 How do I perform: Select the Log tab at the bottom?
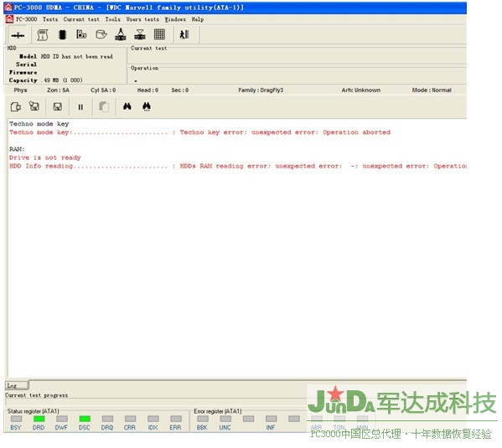point(17,385)
